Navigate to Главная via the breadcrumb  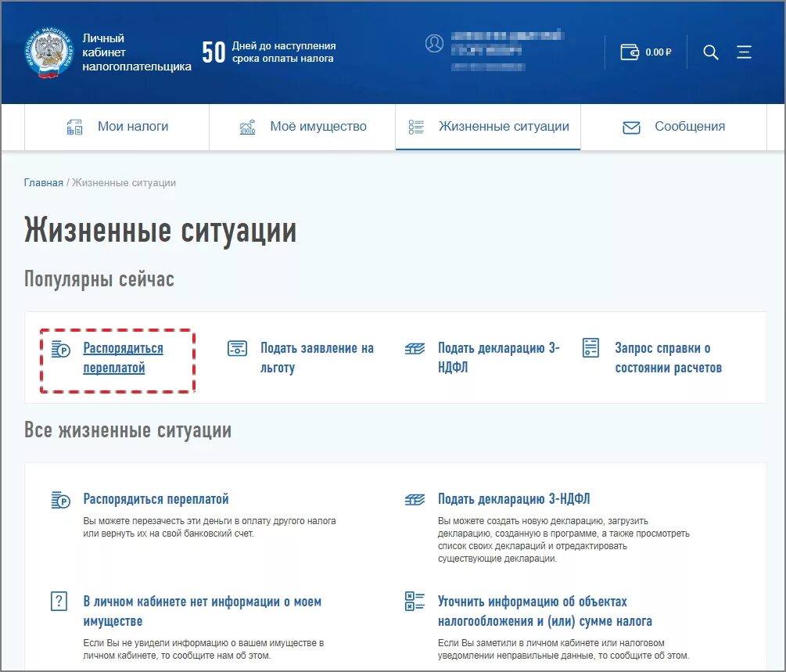click(43, 182)
